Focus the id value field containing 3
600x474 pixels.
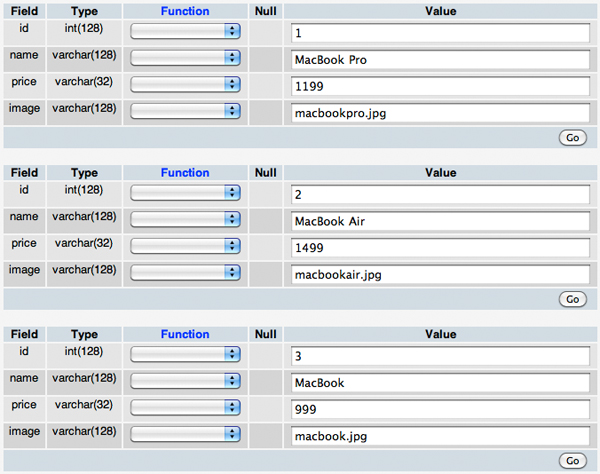440,356
